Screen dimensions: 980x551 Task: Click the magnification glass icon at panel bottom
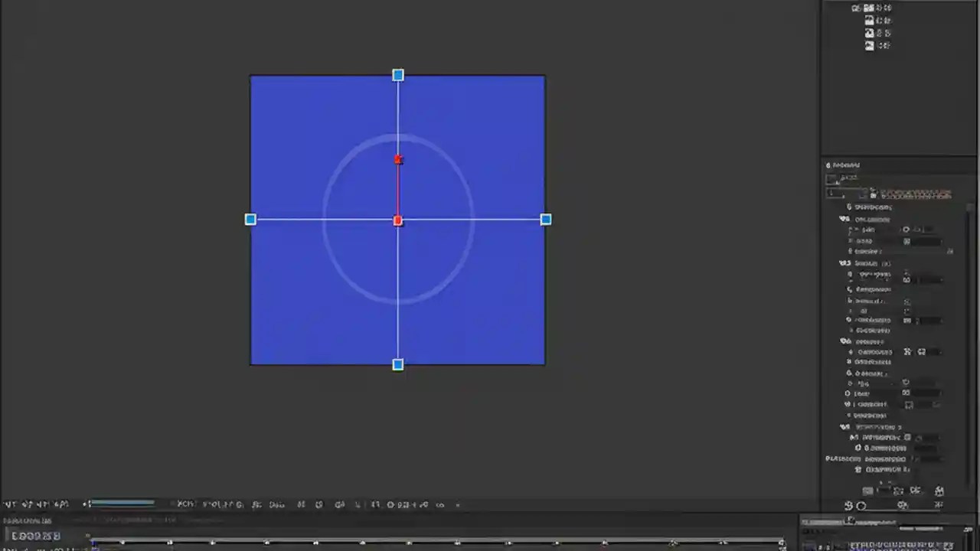coord(861,505)
